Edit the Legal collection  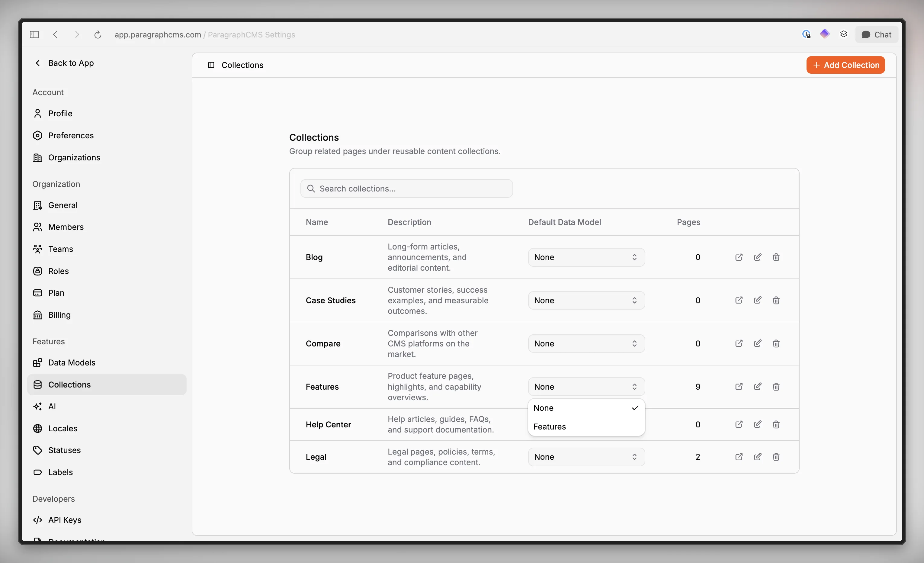pyautogui.click(x=758, y=457)
